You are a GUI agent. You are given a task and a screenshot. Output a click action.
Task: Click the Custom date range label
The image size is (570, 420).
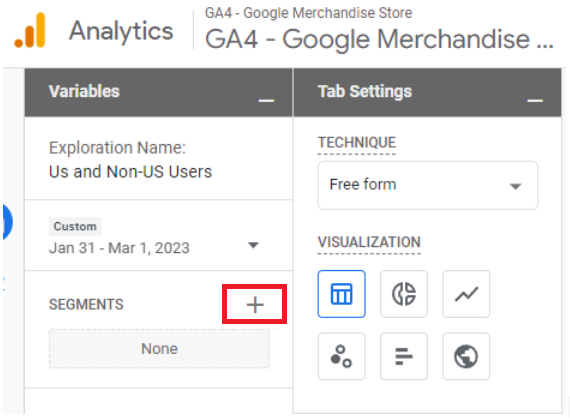(x=75, y=227)
